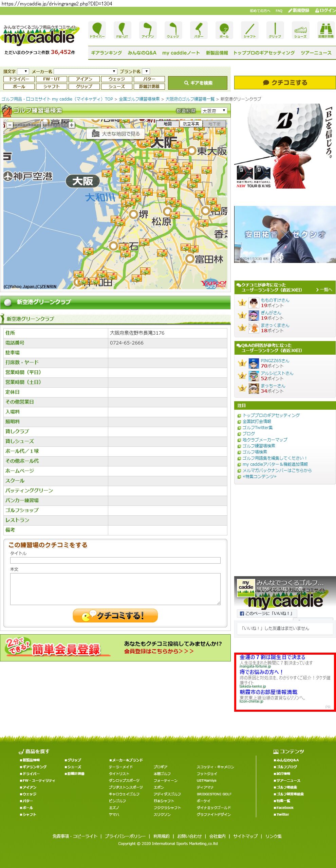Click the golf marker next to 松原
The image size is (336, 868).
pyautogui.click(x=174, y=215)
